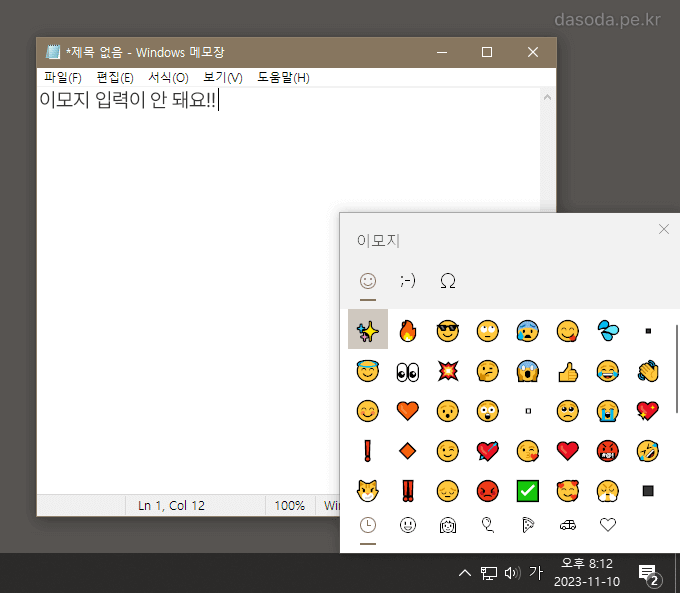Select the rolling on floor laughing emoji
This screenshot has height=593, width=680.
pyautogui.click(x=648, y=451)
